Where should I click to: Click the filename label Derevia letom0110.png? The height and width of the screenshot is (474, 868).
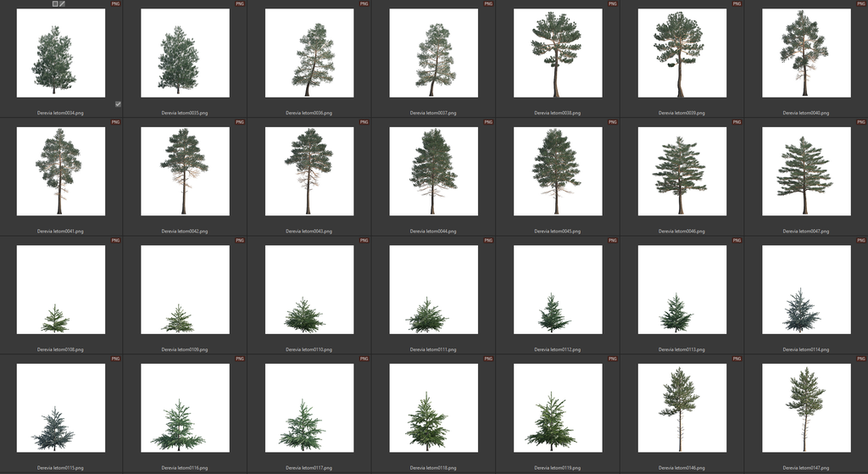pyautogui.click(x=309, y=349)
